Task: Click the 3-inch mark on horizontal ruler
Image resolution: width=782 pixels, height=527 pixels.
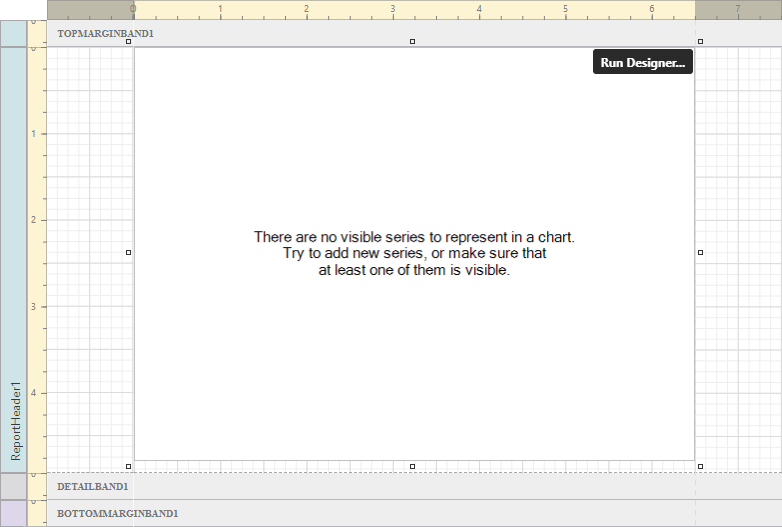Action: [393, 9]
